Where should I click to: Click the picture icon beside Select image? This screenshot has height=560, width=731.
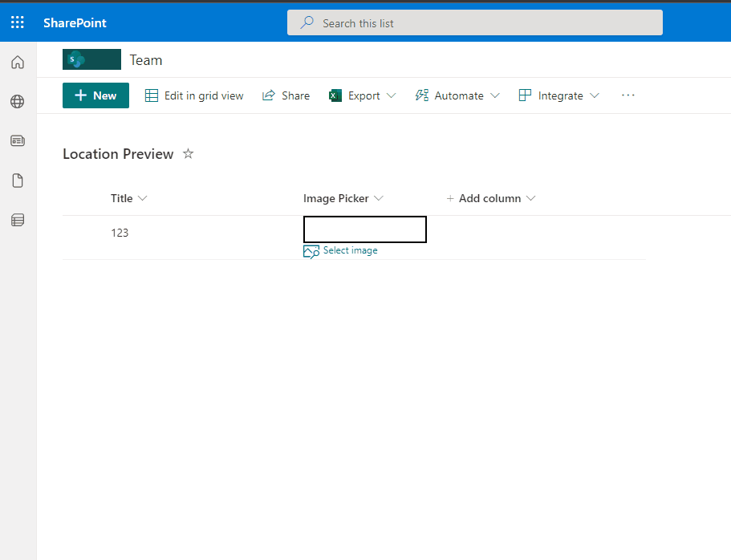point(311,251)
